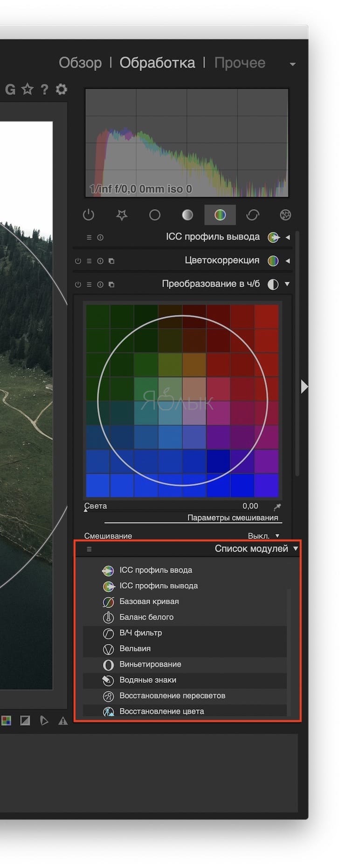Image resolution: width=345 pixels, height=868 pixels.
Task: Open presets menu for Преобразование в ч/б
Action: tap(89, 284)
